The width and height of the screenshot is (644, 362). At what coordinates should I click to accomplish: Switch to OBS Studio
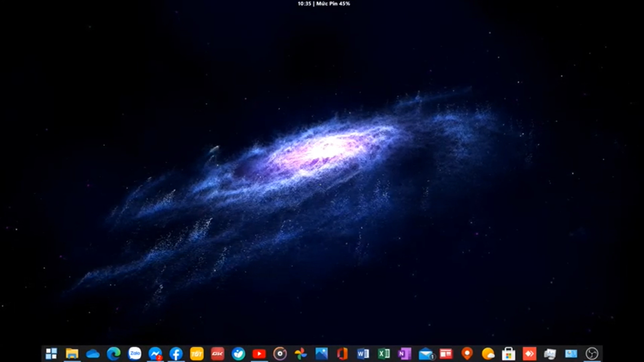point(591,354)
